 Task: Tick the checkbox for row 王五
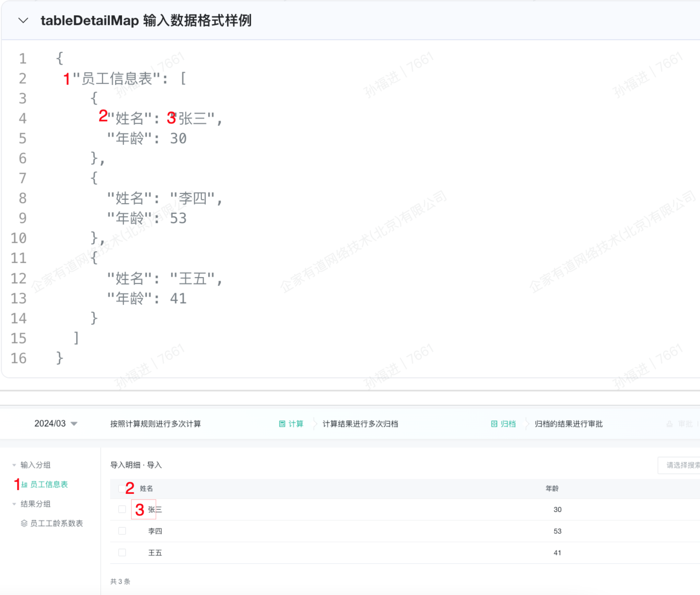tap(122, 553)
